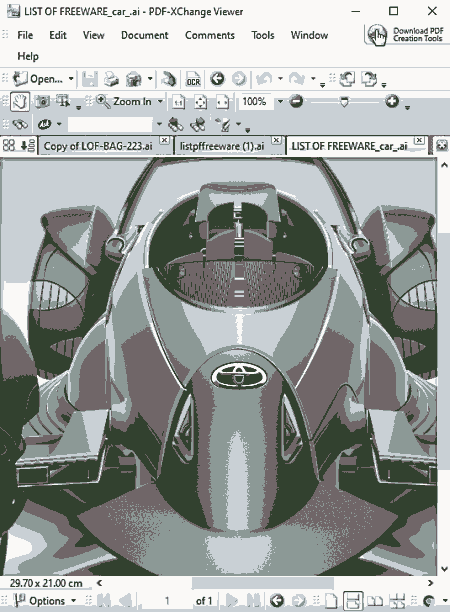Click Download PDF Creation Tools button
This screenshot has width=450, height=612.
point(406,35)
